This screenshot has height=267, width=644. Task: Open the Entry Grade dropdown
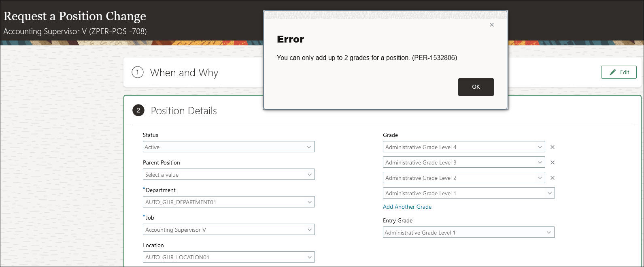coord(468,233)
